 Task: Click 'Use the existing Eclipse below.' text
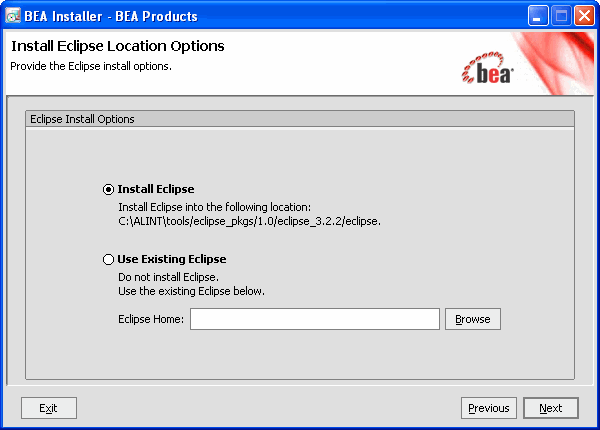(191, 291)
